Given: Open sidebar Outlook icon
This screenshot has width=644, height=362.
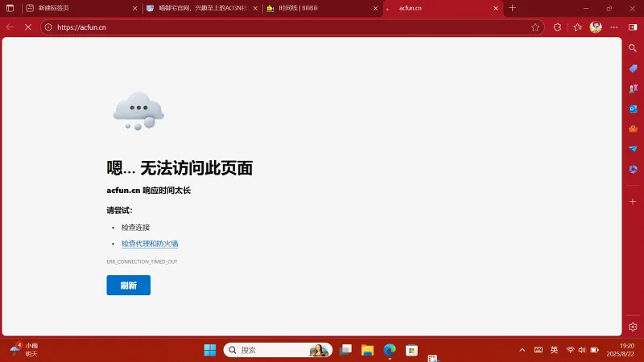Looking at the screenshot, I should coord(633,109).
